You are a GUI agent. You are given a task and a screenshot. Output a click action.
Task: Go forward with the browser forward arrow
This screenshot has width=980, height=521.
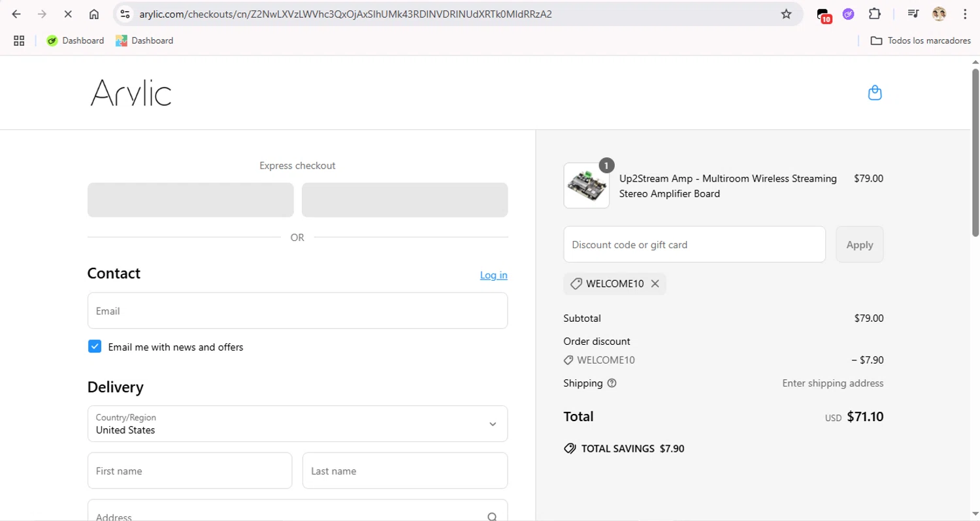pos(42,14)
